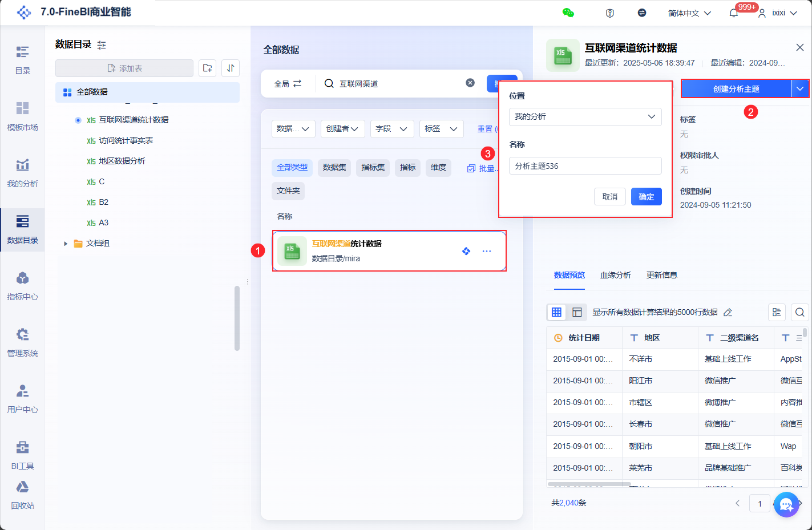Toggle the 全局 search scope switch
This screenshot has height=530, width=812.
[x=288, y=83]
